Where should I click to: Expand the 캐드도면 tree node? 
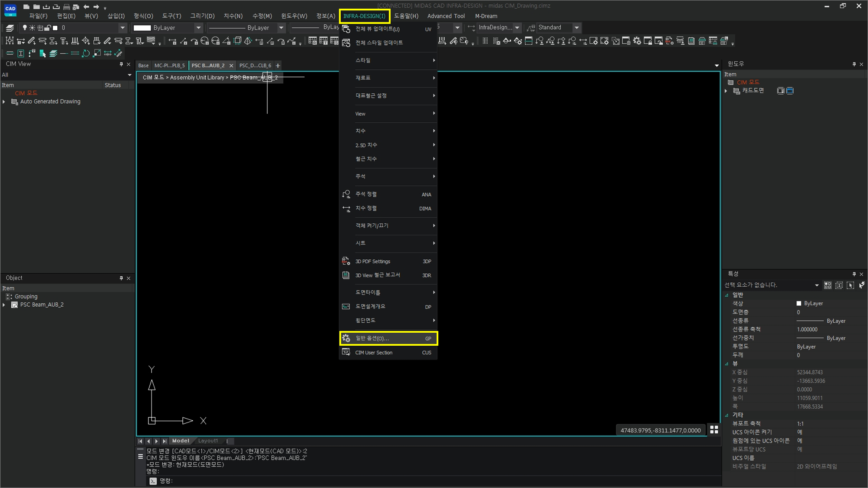coord(726,91)
